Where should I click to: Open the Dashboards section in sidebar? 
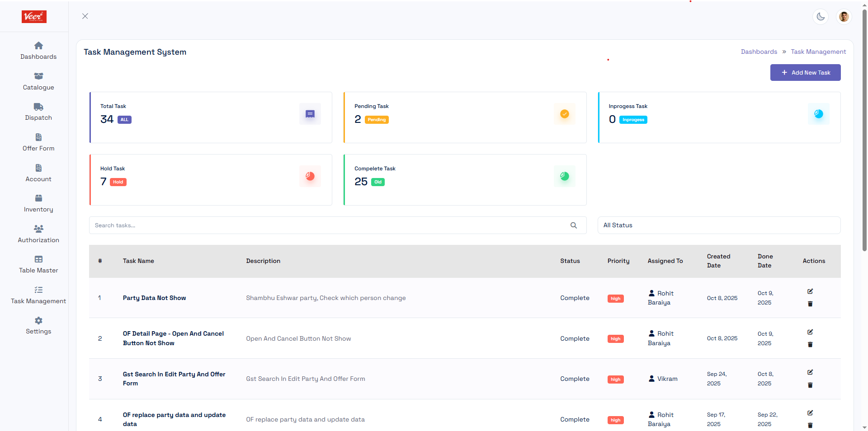(x=38, y=51)
